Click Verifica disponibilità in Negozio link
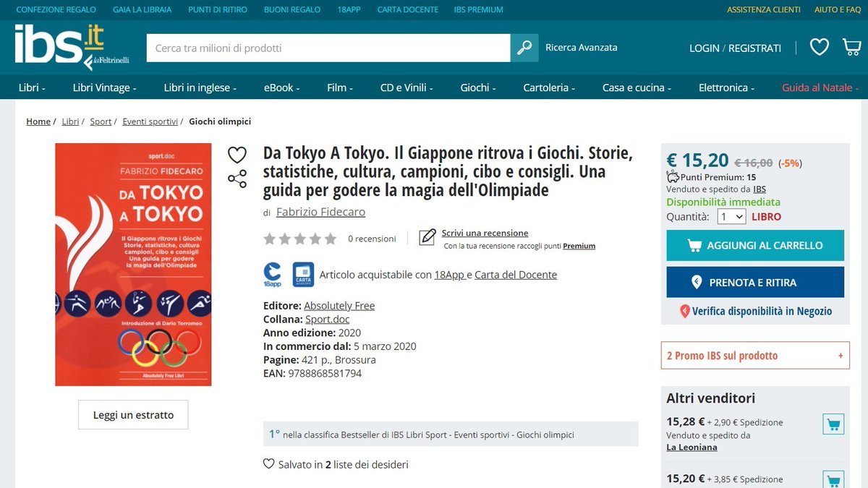 point(762,312)
